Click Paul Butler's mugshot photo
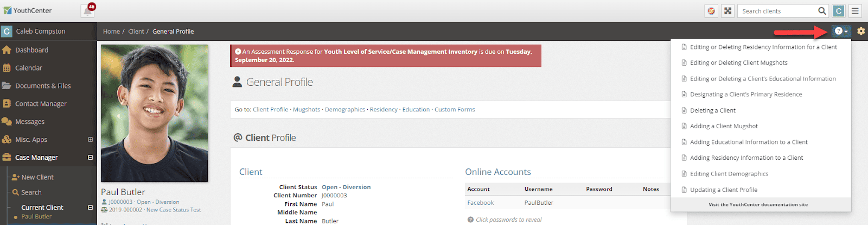The height and width of the screenshot is (225, 868). 154,113
